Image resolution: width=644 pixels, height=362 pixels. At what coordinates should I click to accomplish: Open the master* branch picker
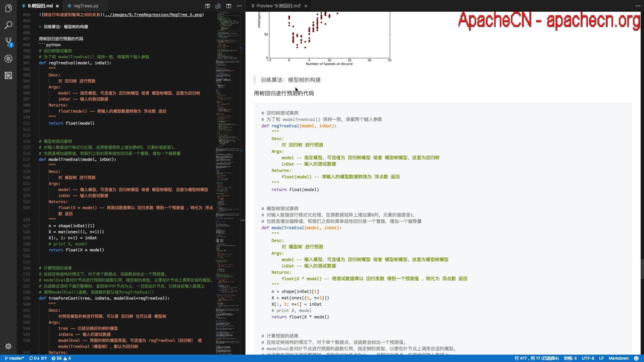pos(14,358)
